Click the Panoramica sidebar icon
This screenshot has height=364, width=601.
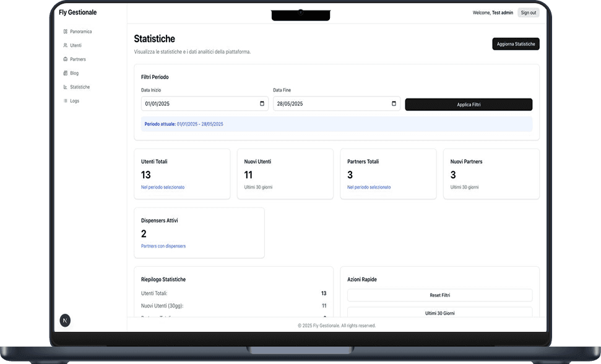tap(66, 32)
